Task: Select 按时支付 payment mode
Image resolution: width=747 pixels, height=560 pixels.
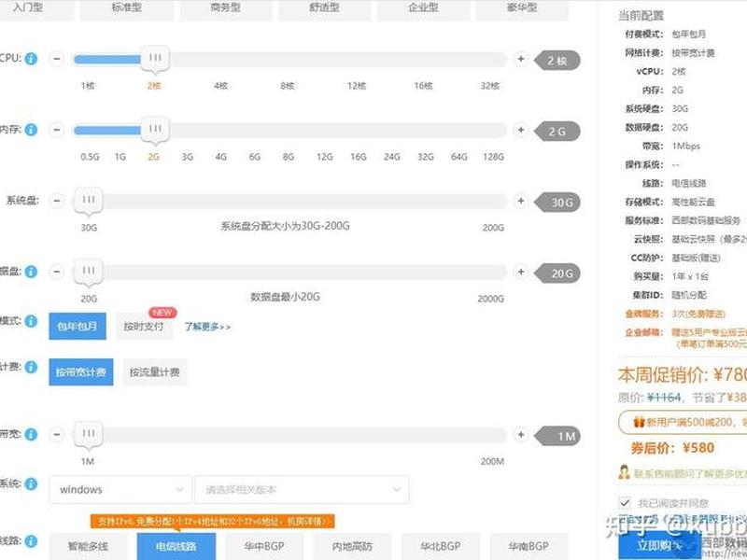Action: 144,326
